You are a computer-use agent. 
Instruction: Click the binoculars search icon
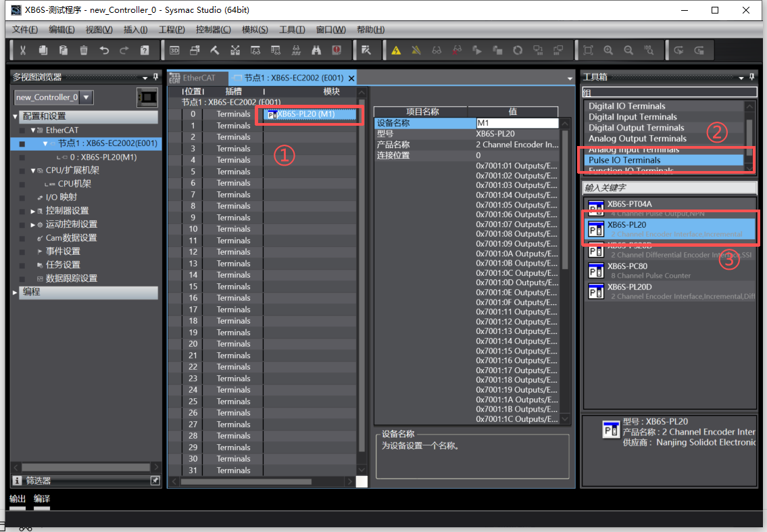[316, 50]
